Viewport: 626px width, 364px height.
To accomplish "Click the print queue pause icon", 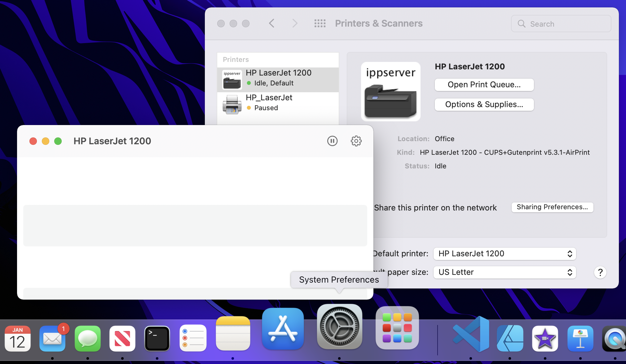I will pyautogui.click(x=332, y=141).
